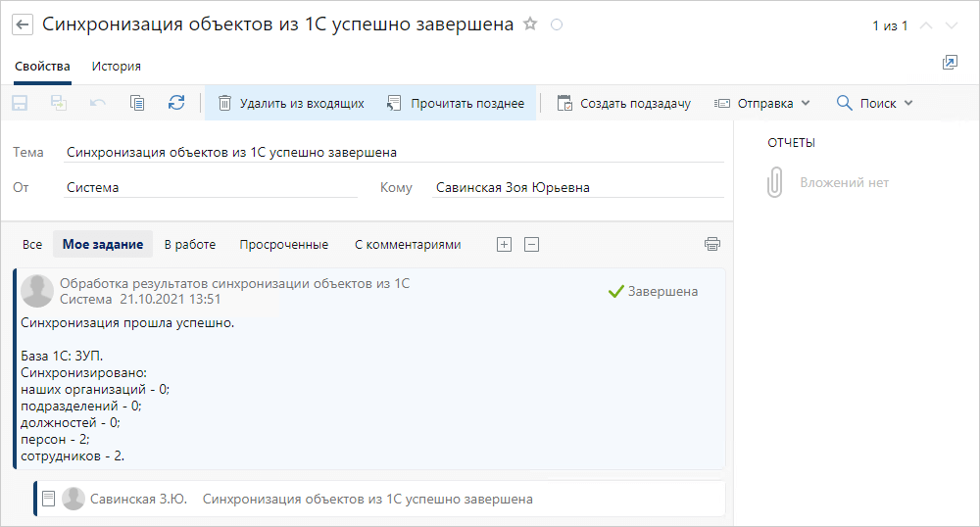This screenshot has width=980, height=527.
Task: Switch to the История tab
Action: [117, 67]
